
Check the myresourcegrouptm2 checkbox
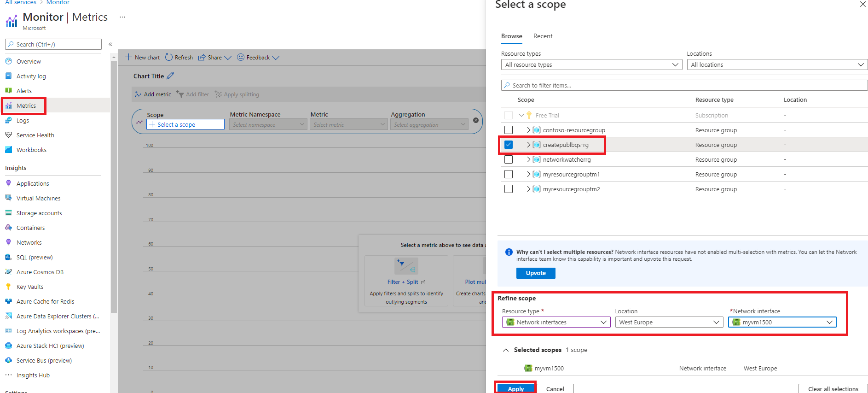coord(509,189)
